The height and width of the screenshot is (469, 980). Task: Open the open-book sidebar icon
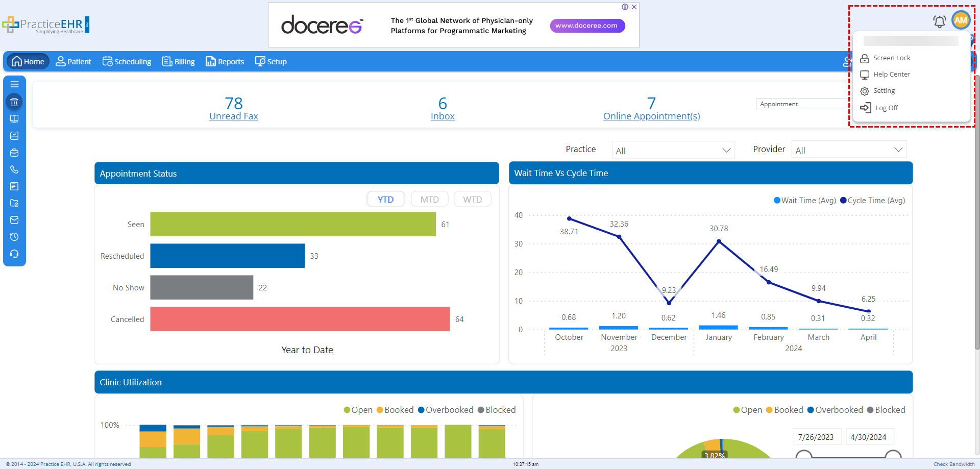[14, 119]
